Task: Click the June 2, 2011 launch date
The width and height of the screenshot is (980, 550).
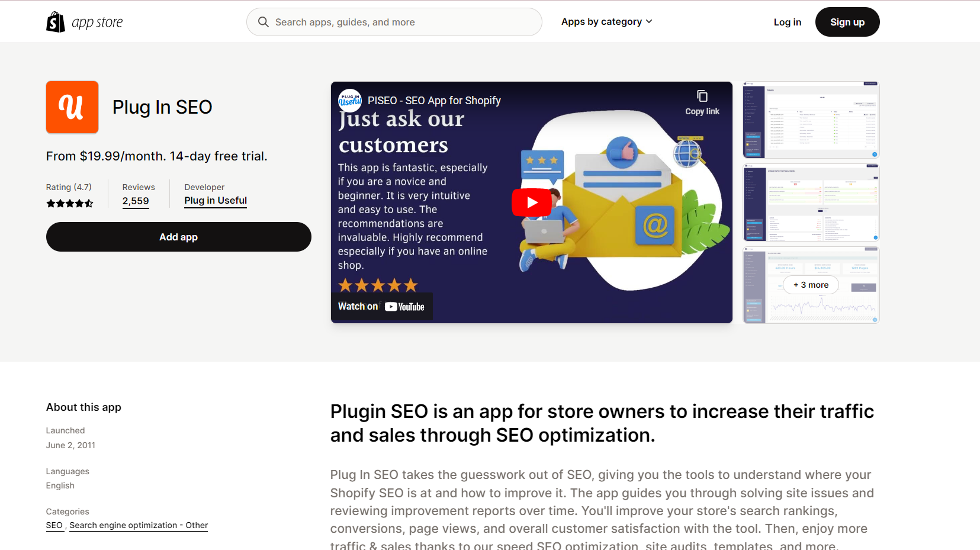Action: 70,445
